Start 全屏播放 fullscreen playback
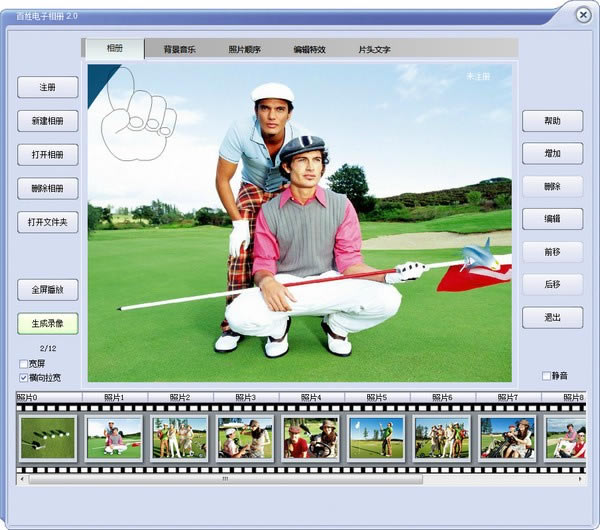The height and width of the screenshot is (530, 600). tap(47, 290)
